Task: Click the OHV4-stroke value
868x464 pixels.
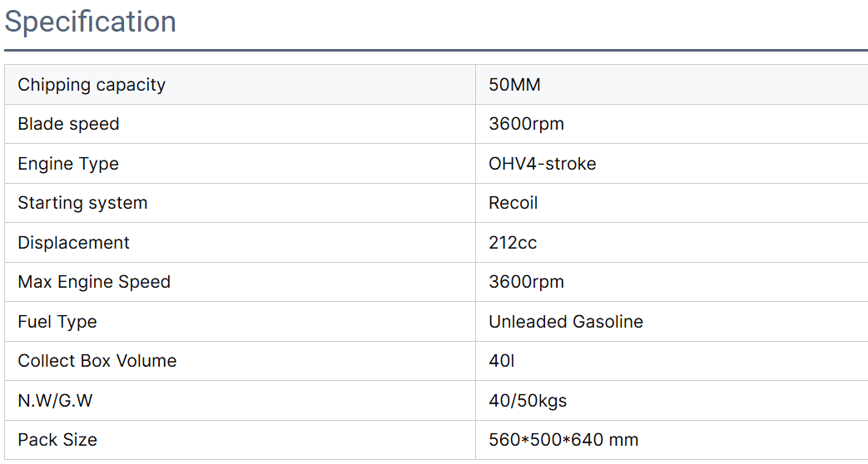Action: [542, 164]
